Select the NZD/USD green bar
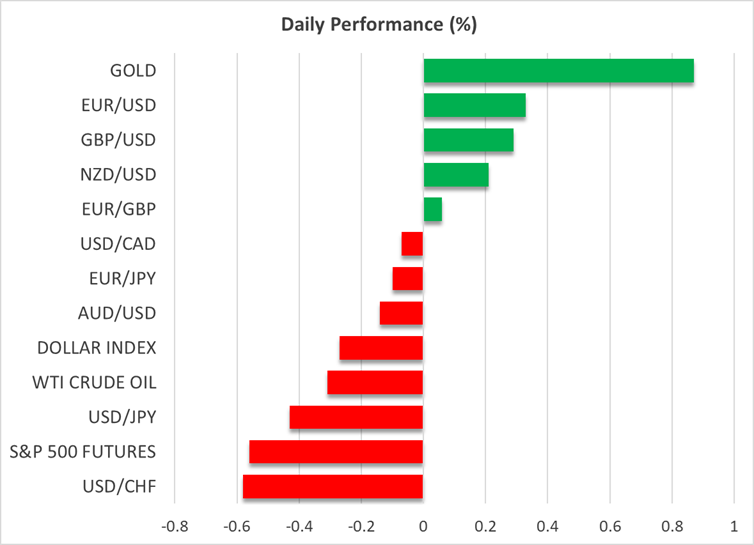 coord(456,175)
